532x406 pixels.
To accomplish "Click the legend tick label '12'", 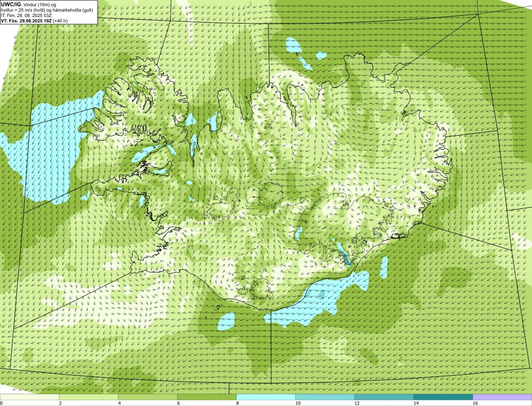I will coord(357,403).
